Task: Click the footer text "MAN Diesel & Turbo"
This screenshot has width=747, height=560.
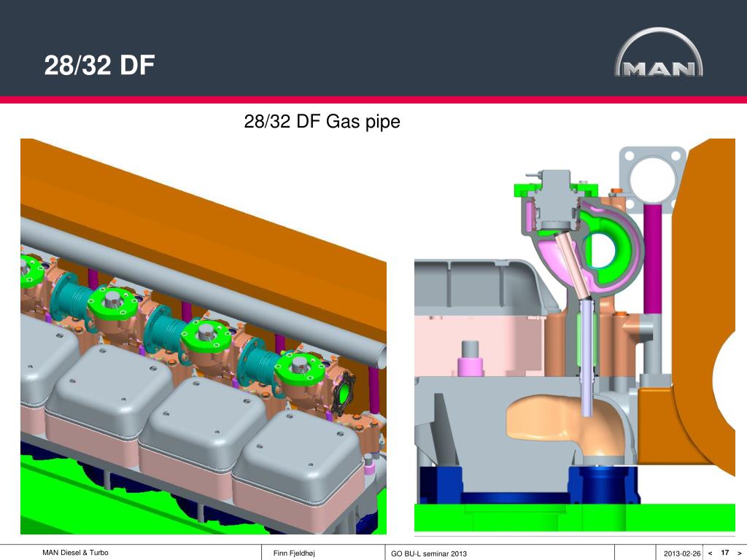Action: point(75,553)
